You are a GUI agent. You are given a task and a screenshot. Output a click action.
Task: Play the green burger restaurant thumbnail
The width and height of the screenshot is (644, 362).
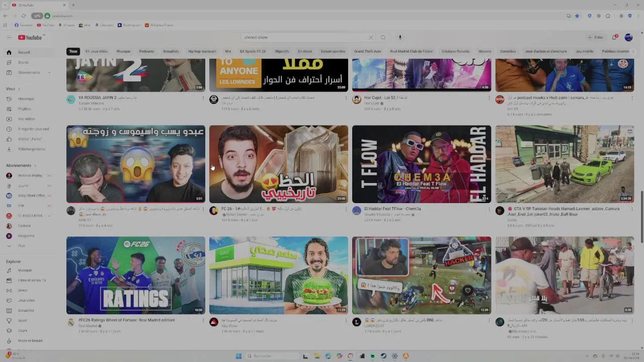point(279,276)
